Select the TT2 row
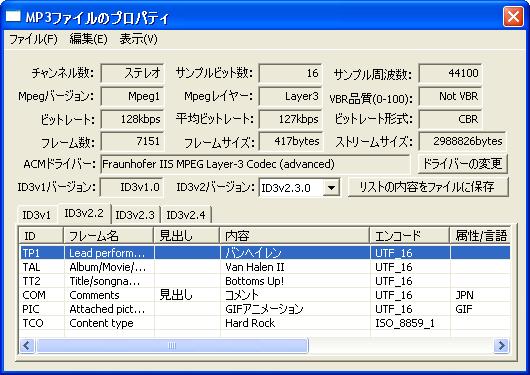The width and height of the screenshot is (530, 375). pyautogui.click(x=265, y=281)
